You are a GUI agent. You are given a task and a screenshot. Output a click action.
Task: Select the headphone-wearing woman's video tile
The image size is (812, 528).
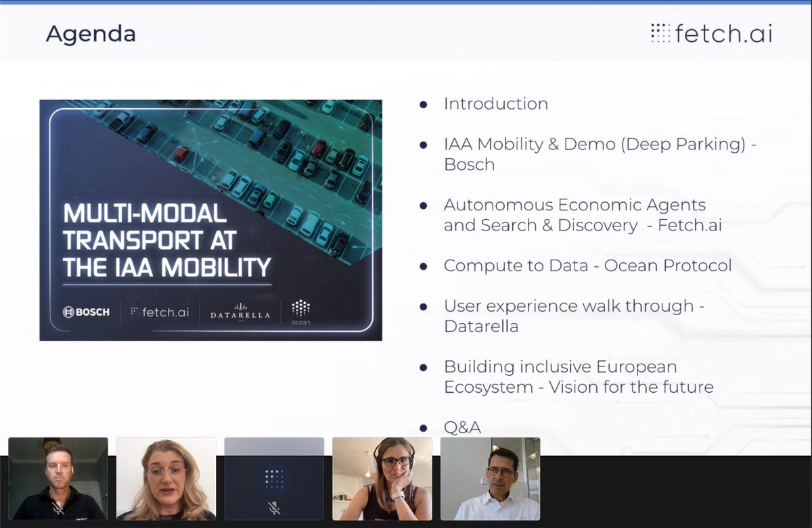tap(382, 479)
